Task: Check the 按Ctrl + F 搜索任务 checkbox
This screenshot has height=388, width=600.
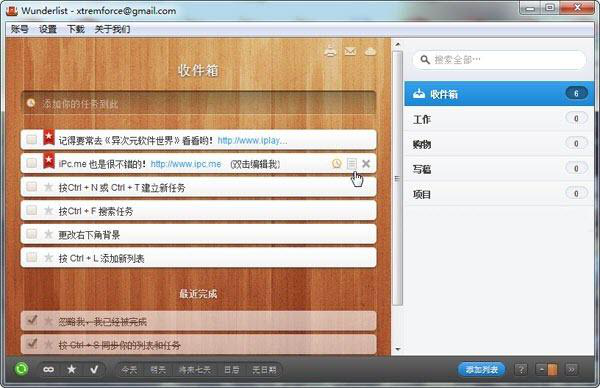Action: pyautogui.click(x=31, y=210)
